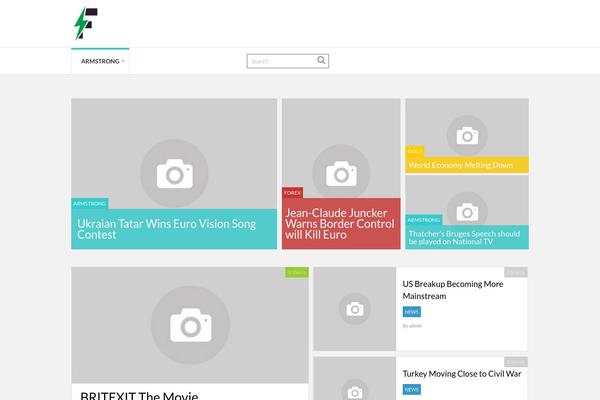This screenshot has width=600, height=400.
Task: Select NEWS tag under US Breakup headline
Action: click(x=412, y=312)
